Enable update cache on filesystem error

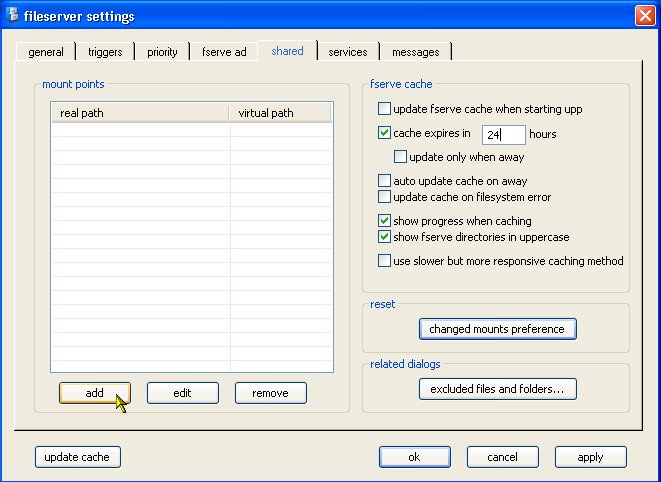pyautogui.click(x=384, y=197)
